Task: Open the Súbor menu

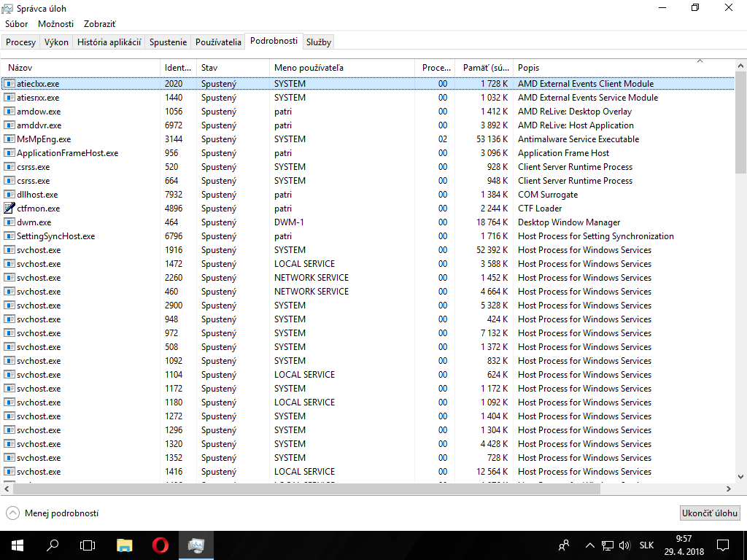Action: pyautogui.click(x=17, y=24)
